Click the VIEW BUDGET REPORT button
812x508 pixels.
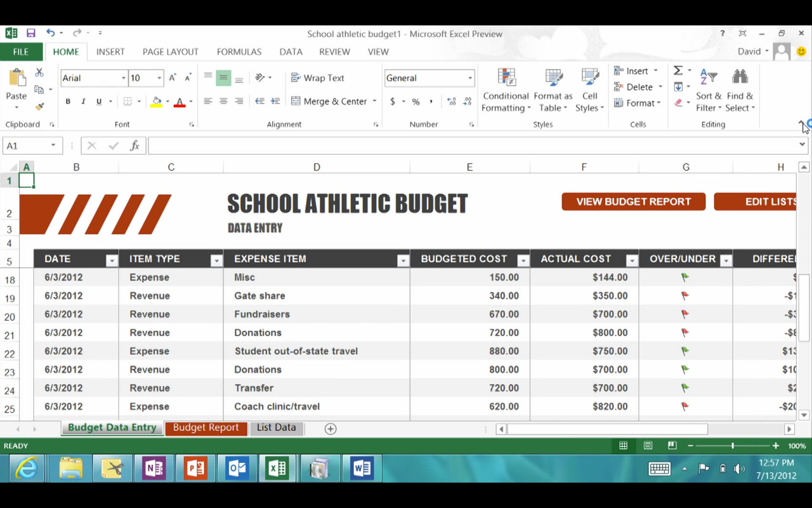pos(633,202)
